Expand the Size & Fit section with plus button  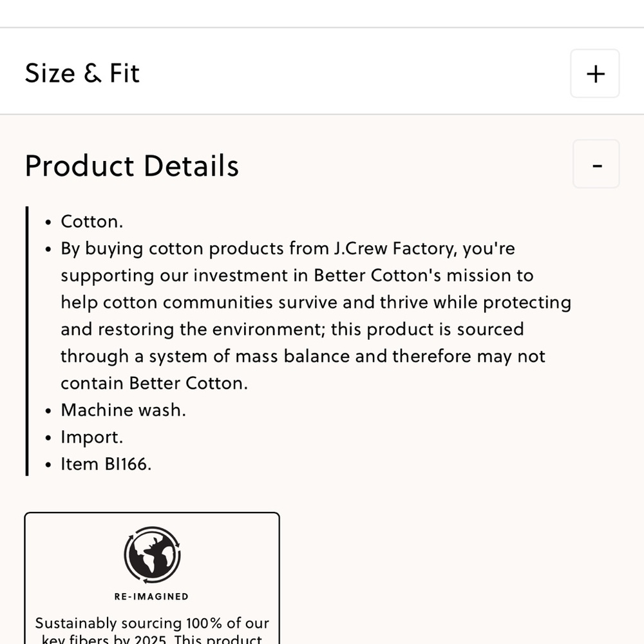point(594,73)
